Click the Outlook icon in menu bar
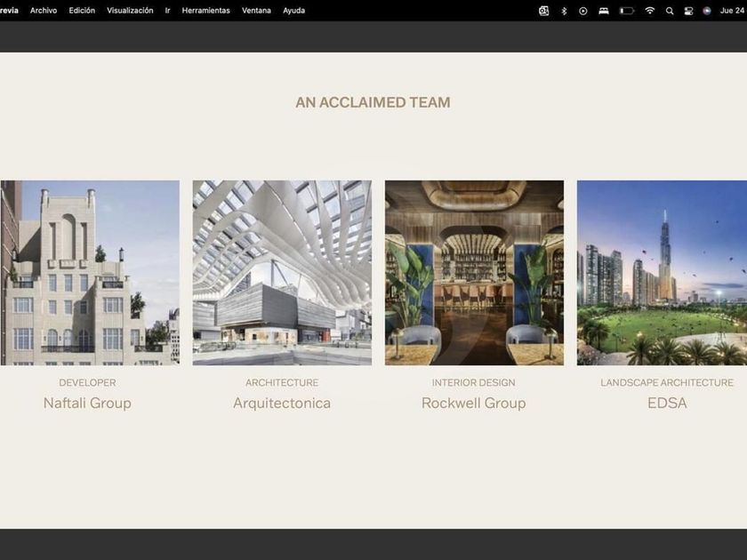Image resolution: width=747 pixels, height=560 pixels. pos(544,11)
